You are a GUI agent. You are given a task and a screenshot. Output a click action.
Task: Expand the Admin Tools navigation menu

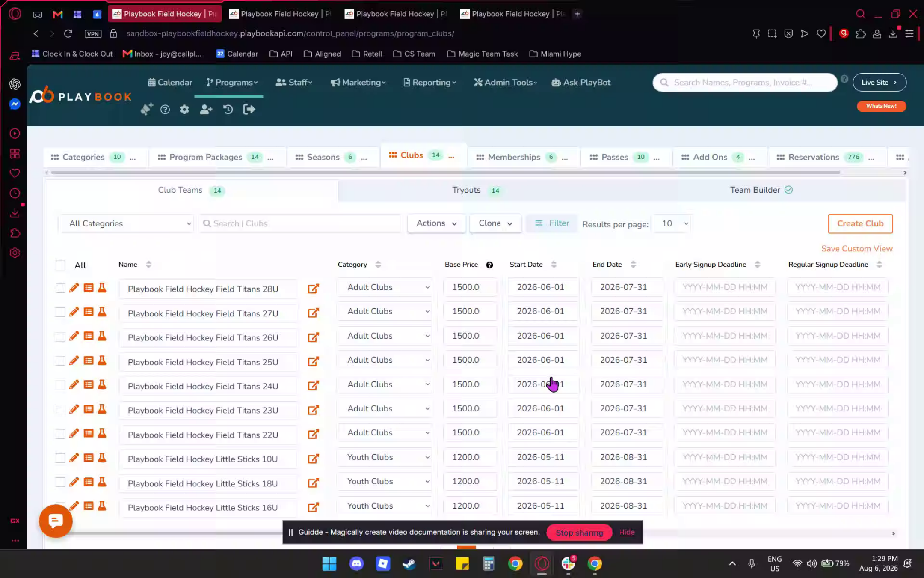505,83
